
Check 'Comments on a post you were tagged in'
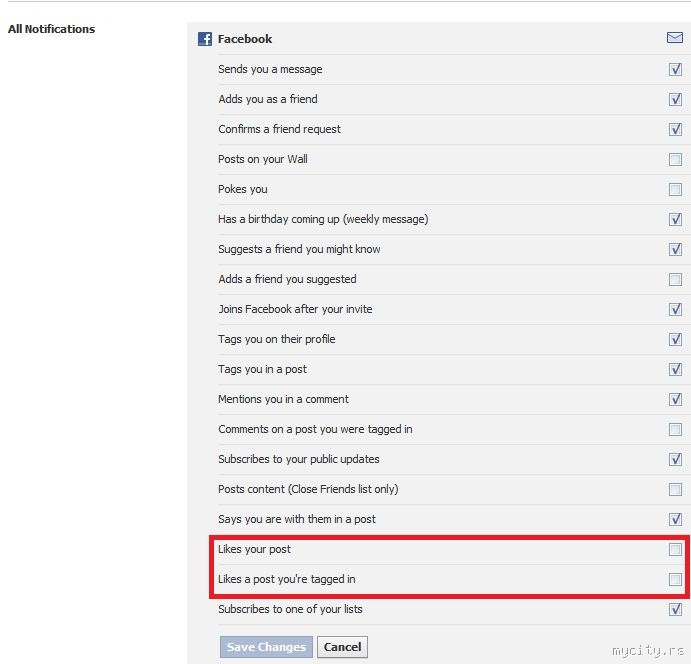click(675, 429)
